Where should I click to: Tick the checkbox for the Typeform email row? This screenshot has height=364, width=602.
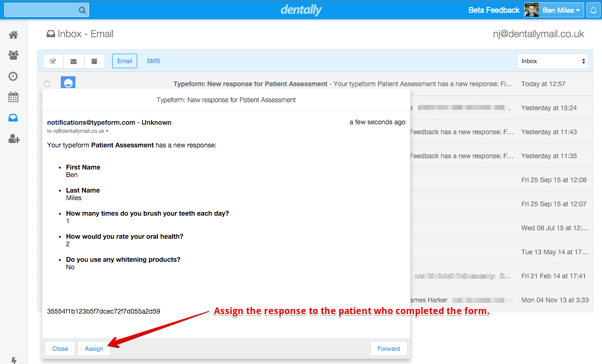pos(47,84)
